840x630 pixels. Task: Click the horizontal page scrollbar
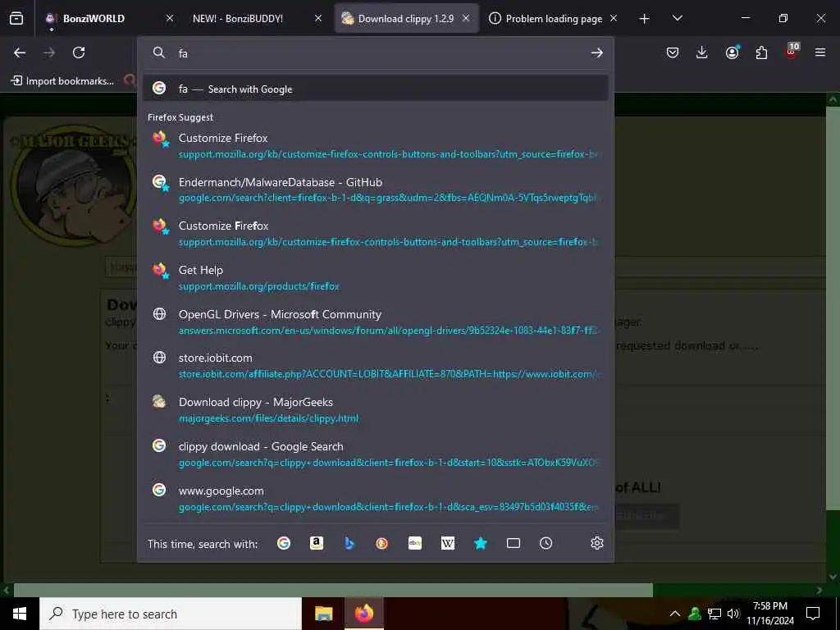pos(333,590)
